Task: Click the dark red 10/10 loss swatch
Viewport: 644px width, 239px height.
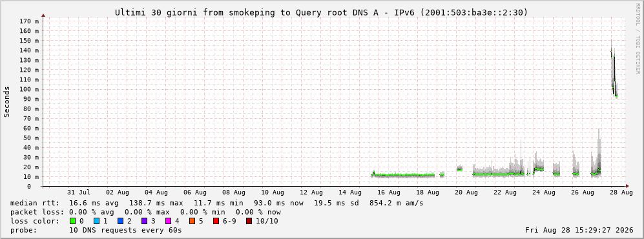Action: (249, 221)
